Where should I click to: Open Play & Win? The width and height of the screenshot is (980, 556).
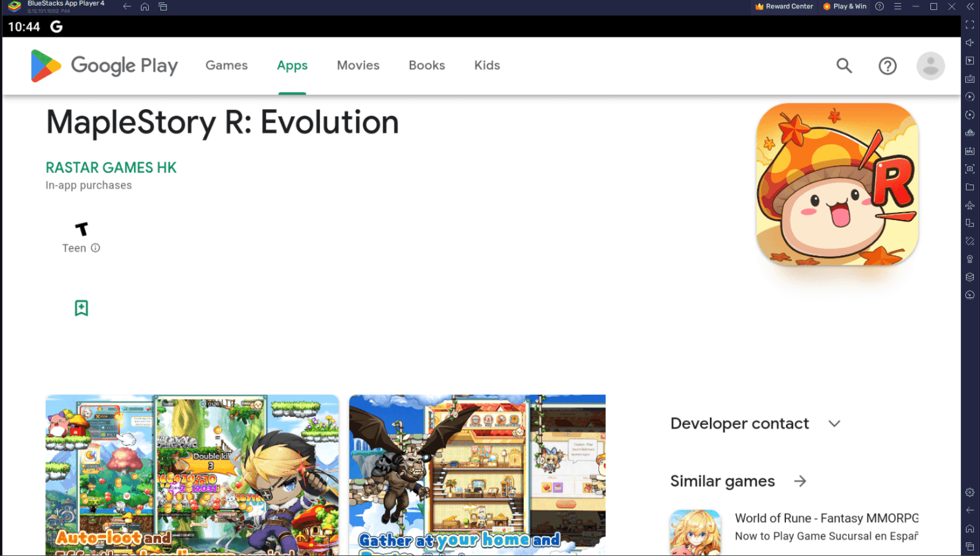click(845, 6)
